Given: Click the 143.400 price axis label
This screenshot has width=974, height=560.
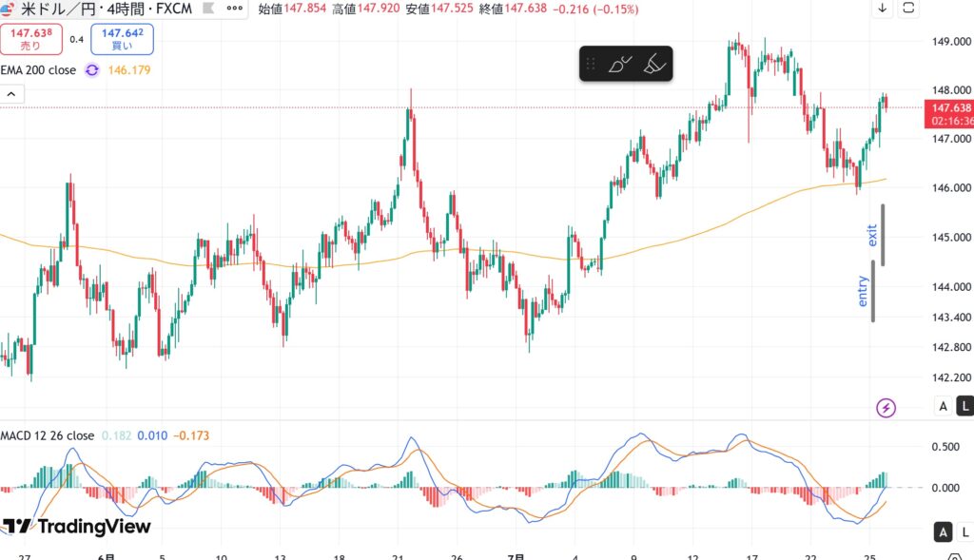Looking at the screenshot, I should pos(951,318).
